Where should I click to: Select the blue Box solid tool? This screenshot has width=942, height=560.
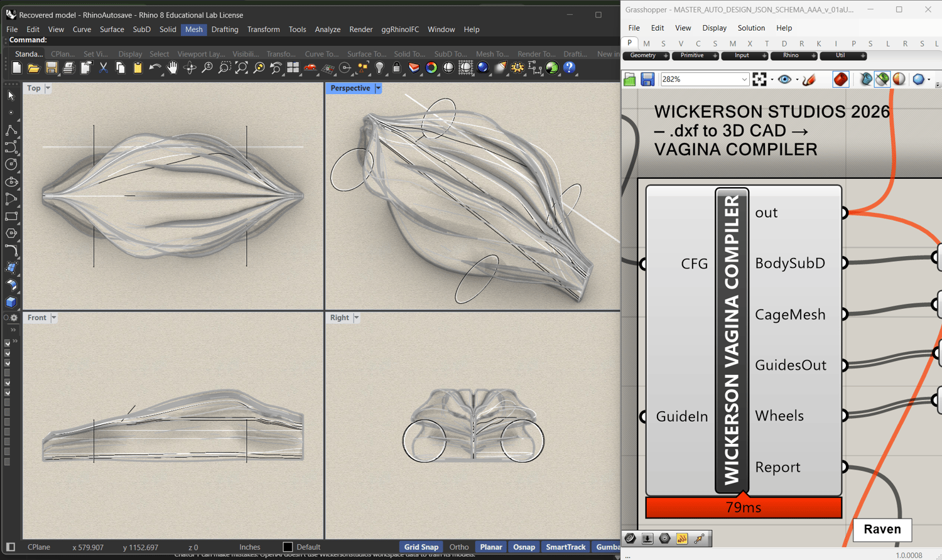11,303
